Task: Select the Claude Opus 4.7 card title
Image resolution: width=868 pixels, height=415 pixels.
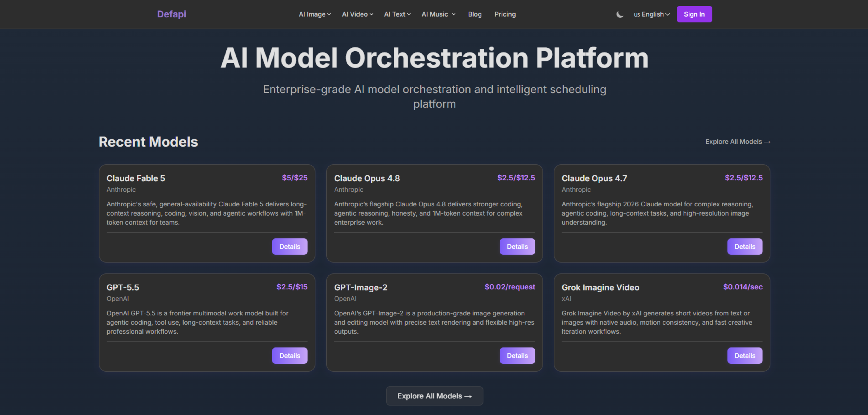Action: click(594, 178)
